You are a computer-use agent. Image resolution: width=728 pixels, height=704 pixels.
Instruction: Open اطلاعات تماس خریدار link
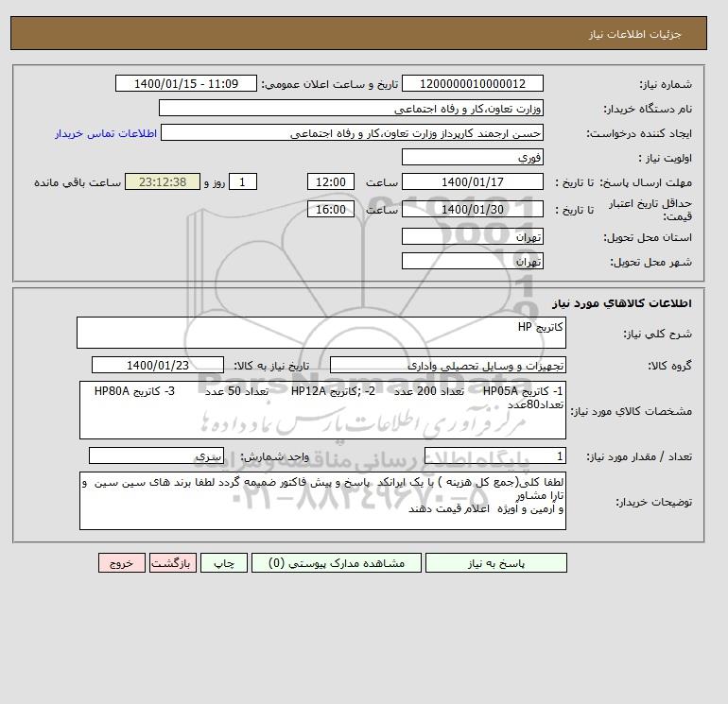click(x=106, y=133)
